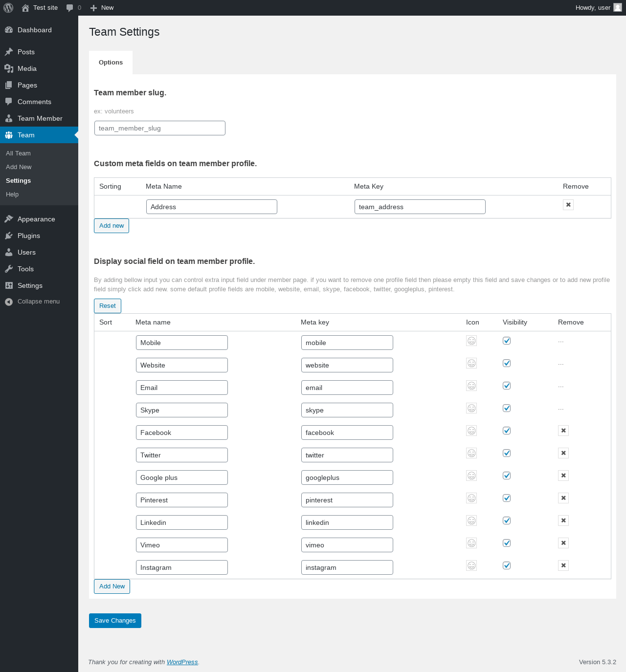
Task: Go to Posts in the sidebar
Action: [x=39, y=52]
